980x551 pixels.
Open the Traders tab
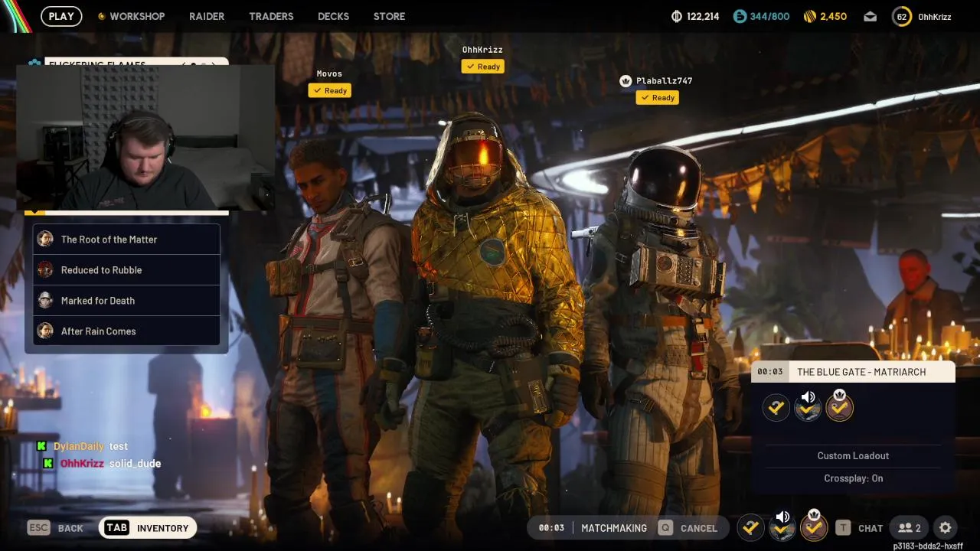pos(271,16)
